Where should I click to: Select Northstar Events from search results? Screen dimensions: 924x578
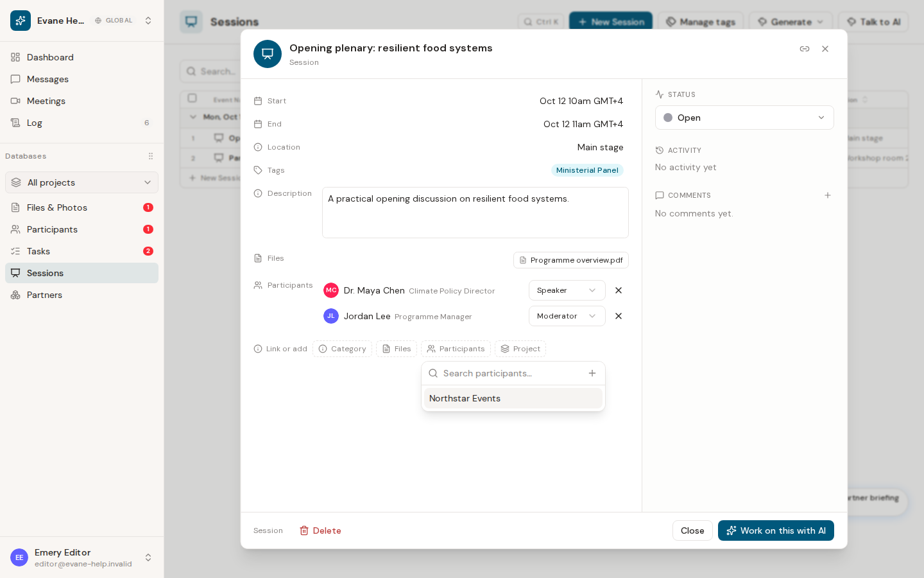[x=513, y=398]
